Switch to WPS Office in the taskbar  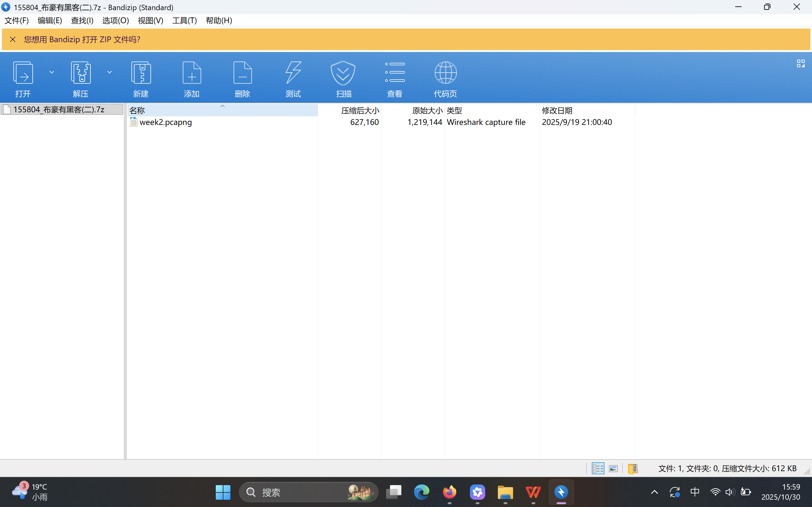click(533, 492)
